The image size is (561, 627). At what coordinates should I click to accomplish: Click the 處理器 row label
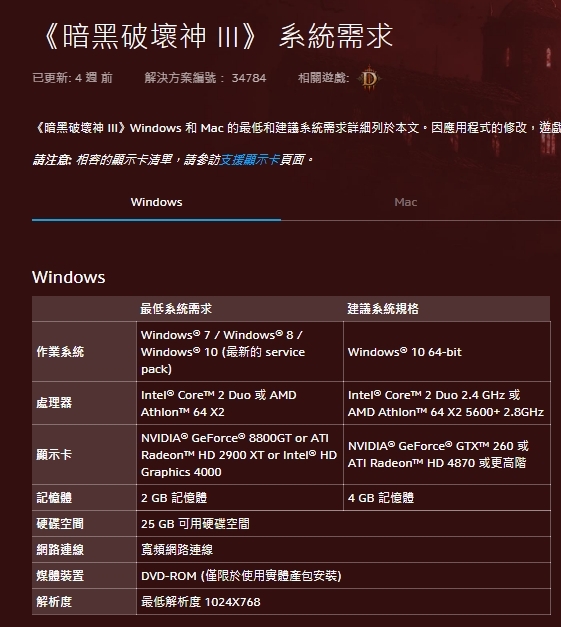pos(54,403)
